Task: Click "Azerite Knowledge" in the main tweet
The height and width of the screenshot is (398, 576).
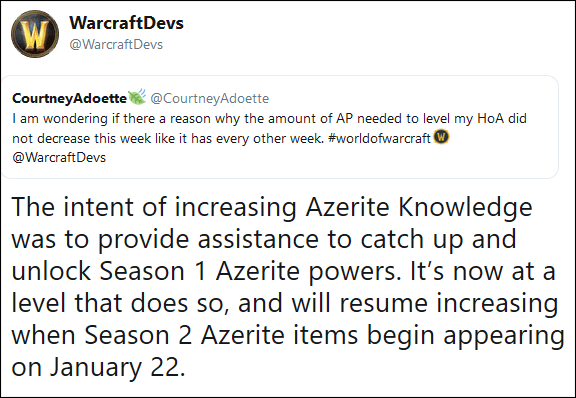Action: (419, 208)
